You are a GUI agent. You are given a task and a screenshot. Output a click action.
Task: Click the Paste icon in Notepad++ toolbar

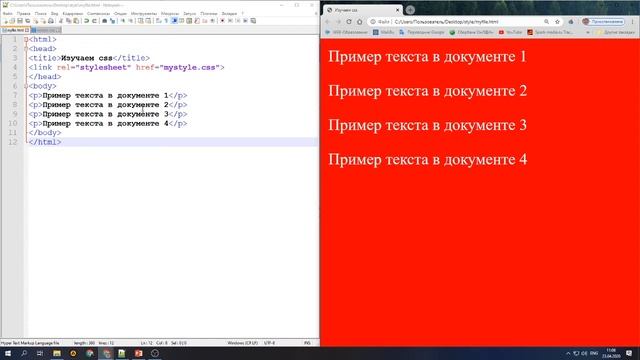point(76,21)
